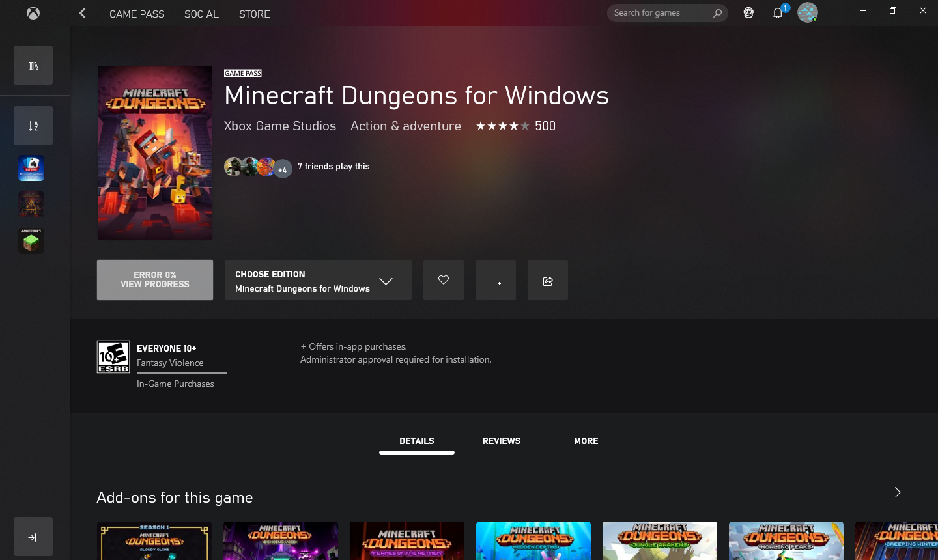Click the '500' ratings count
The width and height of the screenshot is (938, 560).
pos(545,126)
